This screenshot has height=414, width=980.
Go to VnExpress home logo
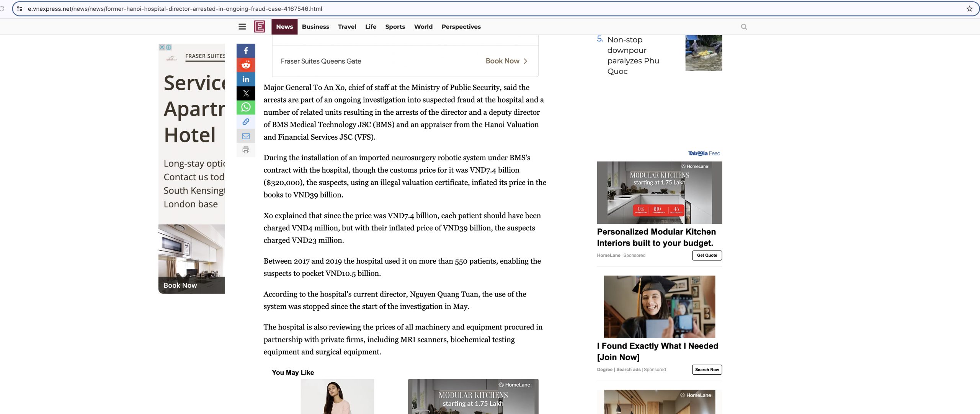tap(259, 27)
